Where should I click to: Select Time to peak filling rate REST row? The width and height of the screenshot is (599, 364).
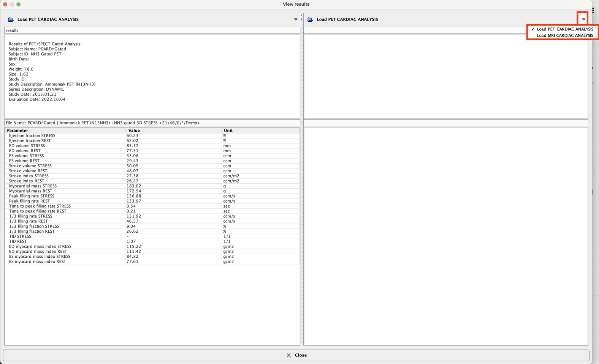tap(152, 211)
